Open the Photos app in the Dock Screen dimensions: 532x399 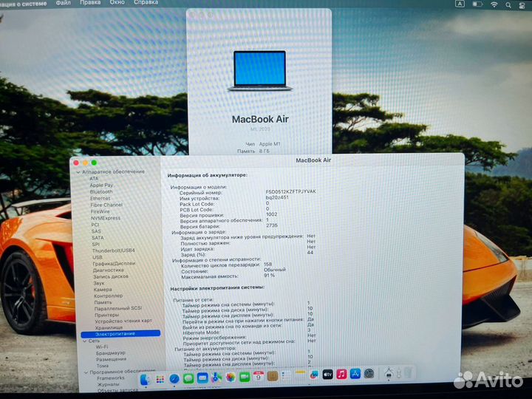(231, 377)
